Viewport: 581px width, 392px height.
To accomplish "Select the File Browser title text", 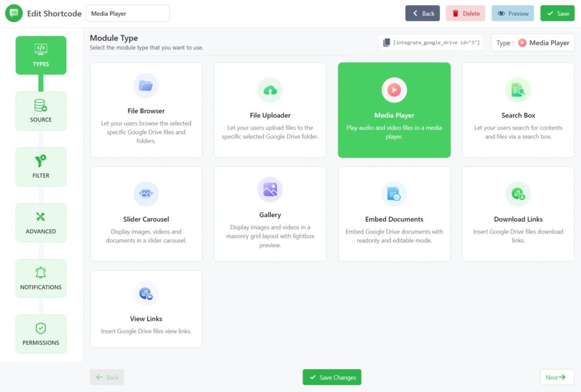I will coord(146,111).
